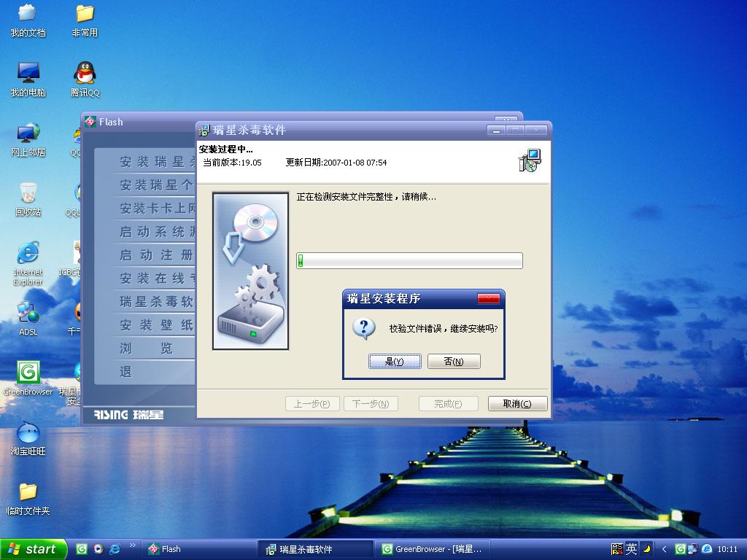Click 安装瑞星个 menu item in Flash window

158,185
